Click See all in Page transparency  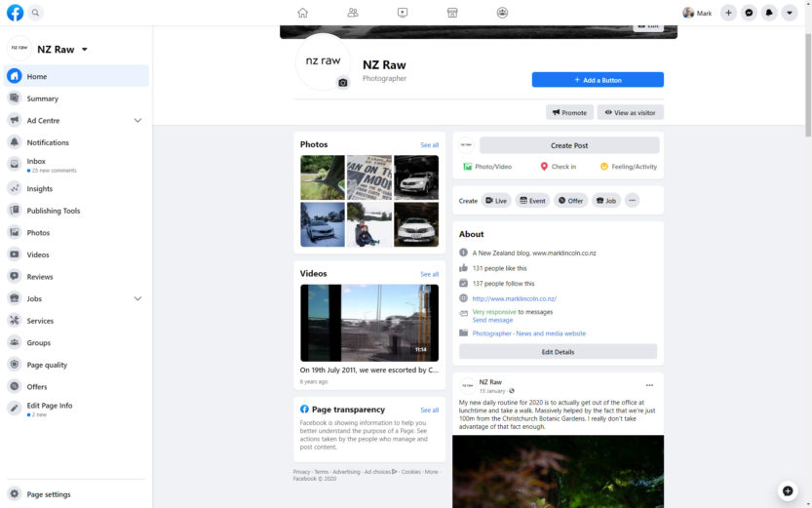pyautogui.click(x=429, y=410)
